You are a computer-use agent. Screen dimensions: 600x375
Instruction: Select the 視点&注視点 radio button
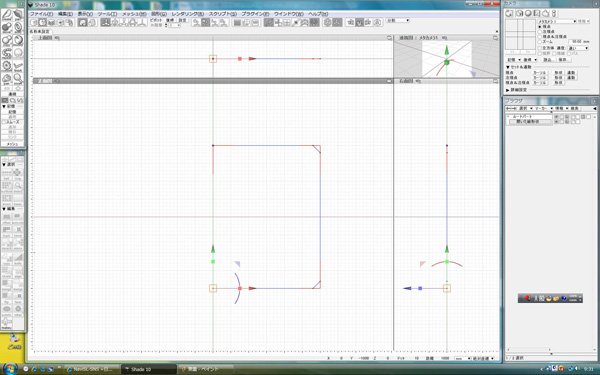click(540, 37)
